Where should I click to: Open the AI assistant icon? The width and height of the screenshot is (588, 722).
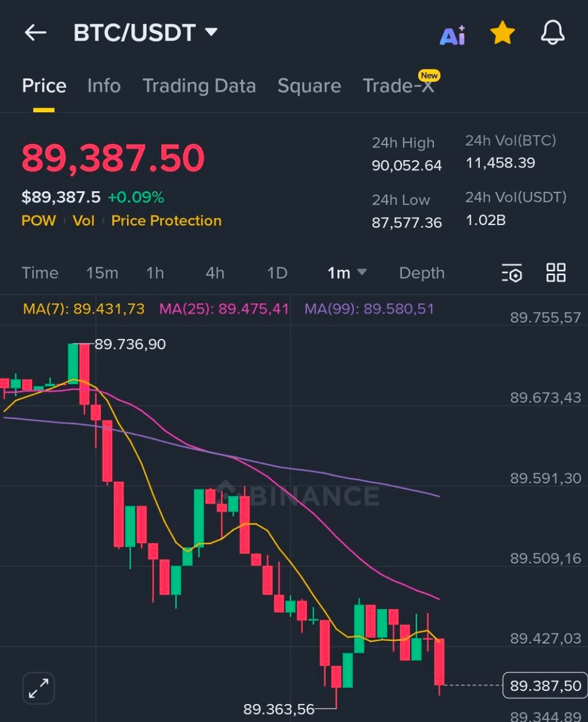(453, 35)
